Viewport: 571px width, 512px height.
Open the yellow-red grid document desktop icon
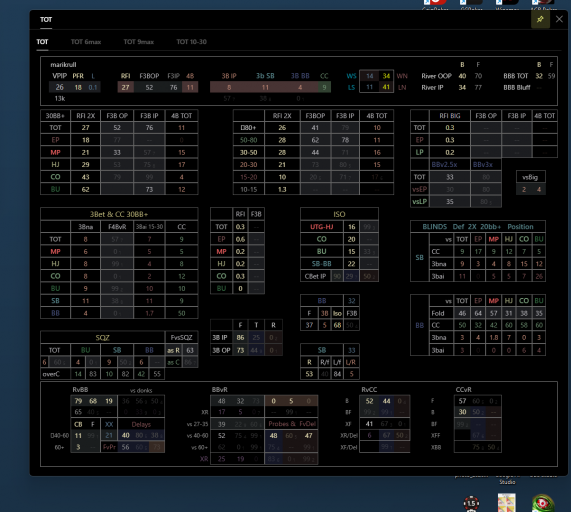pyautogui.click(x=507, y=503)
